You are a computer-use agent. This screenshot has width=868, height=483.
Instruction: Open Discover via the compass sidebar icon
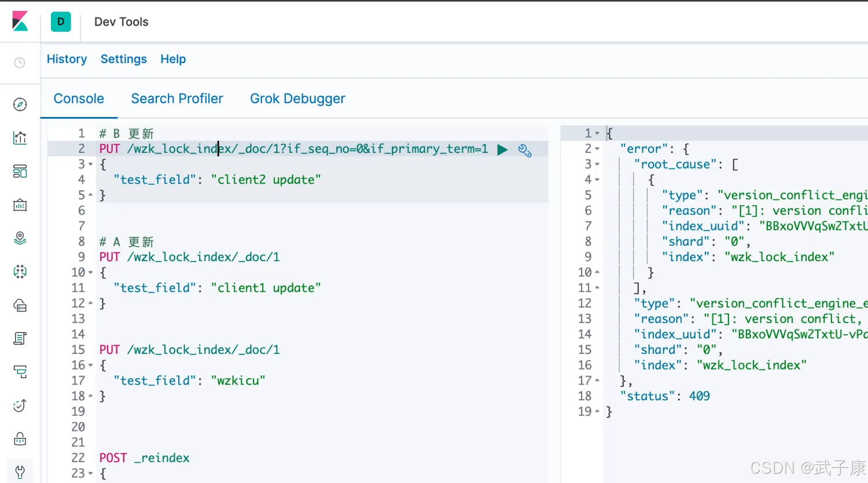[x=20, y=104]
